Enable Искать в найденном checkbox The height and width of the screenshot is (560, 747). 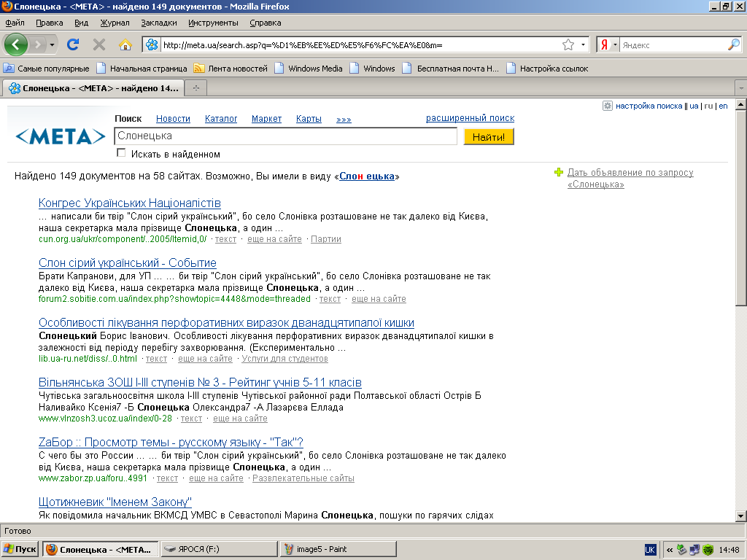point(122,153)
